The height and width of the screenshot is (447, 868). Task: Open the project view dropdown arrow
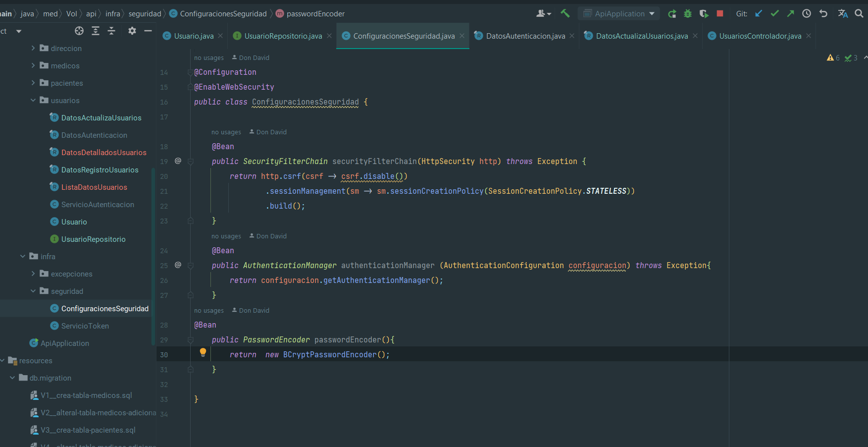pos(19,31)
